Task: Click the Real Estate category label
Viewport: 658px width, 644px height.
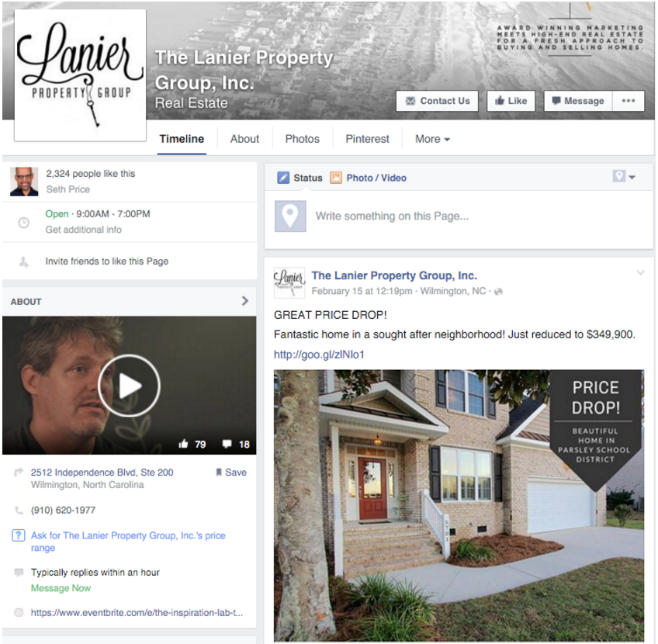Action: [x=192, y=102]
